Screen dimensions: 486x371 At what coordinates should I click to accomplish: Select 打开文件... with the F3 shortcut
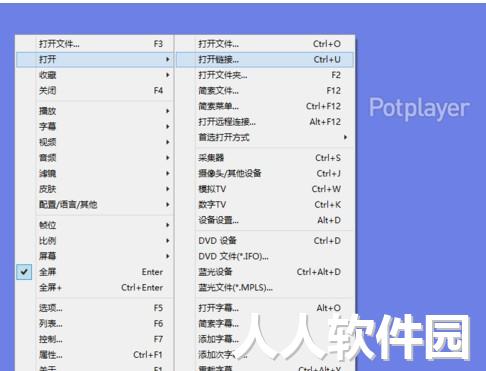[x=94, y=44]
